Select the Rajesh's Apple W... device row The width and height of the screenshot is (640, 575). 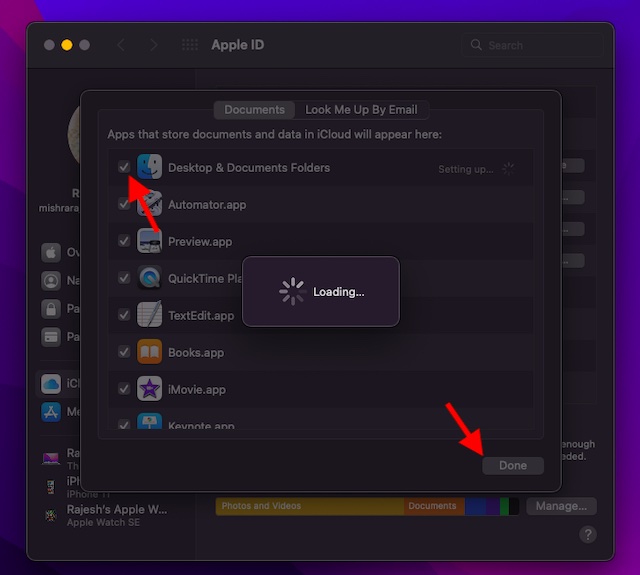(x=105, y=515)
